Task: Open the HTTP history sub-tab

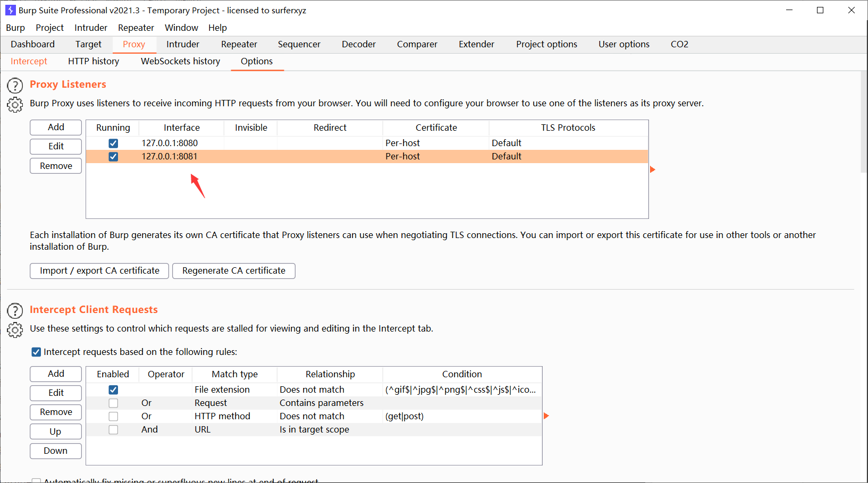Action: coord(94,61)
